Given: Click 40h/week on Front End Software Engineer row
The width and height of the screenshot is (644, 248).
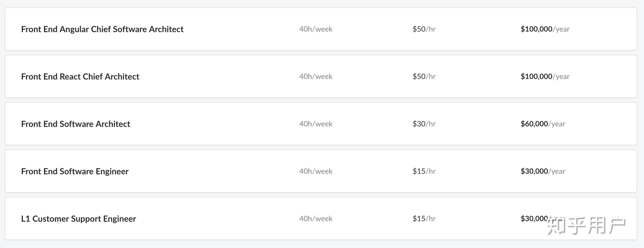Looking at the screenshot, I should (316, 171).
